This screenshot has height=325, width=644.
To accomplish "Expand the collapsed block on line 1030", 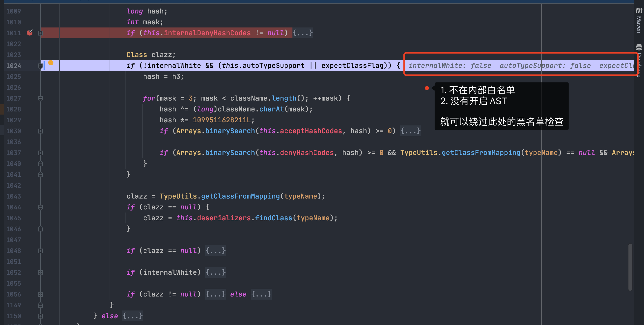I will (x=40, y=131).
